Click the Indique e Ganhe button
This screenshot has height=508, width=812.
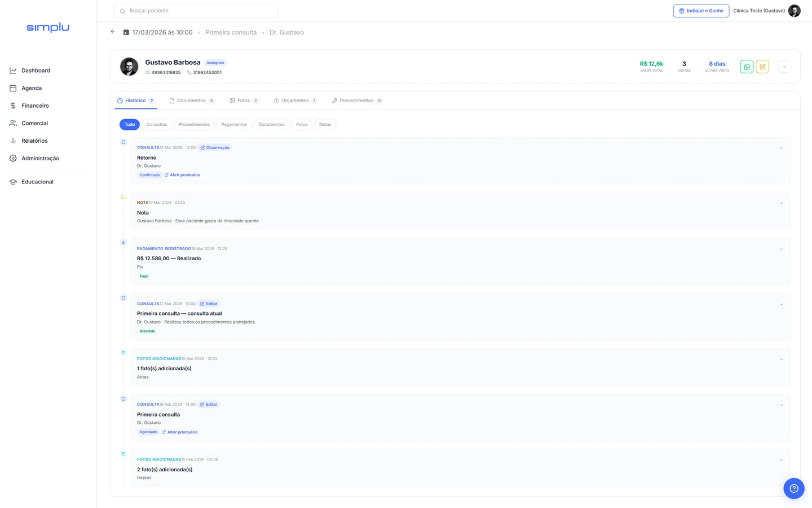coord(701,11)
